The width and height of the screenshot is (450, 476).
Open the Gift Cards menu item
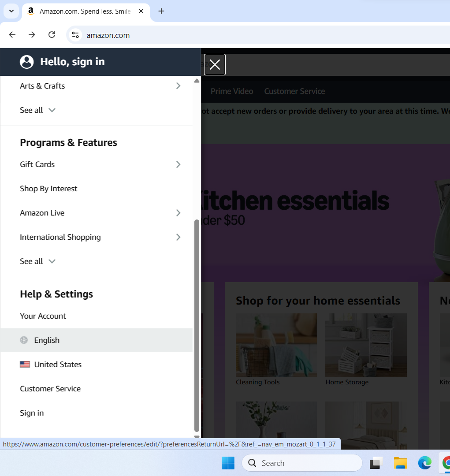point(96,164)
